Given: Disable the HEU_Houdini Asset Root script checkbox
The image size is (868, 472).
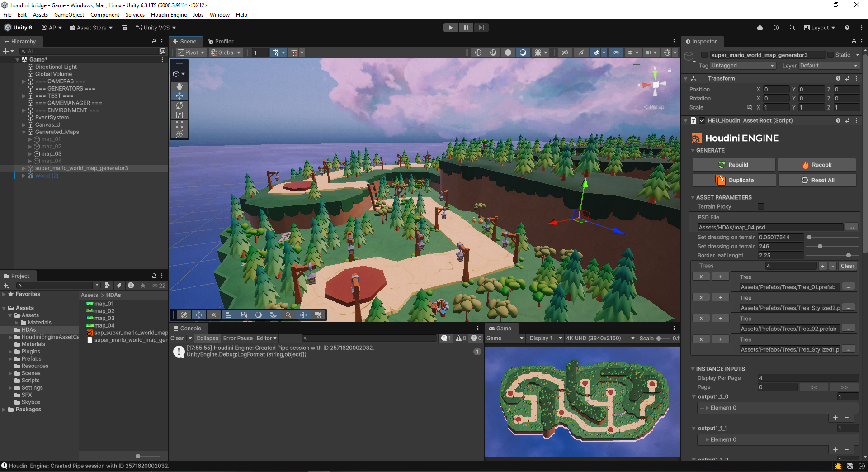Looking at the screenshot, I should coord(702,120).
